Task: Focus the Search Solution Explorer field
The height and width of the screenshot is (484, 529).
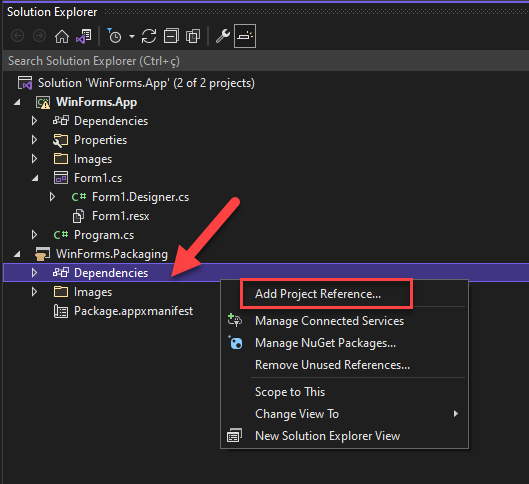Action: [266, 61]
